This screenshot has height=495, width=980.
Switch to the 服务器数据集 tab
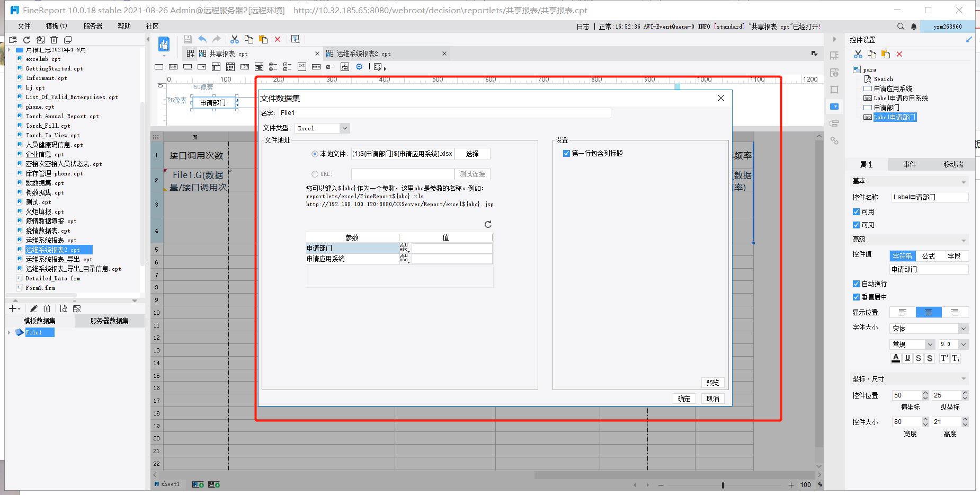pyautogui.click(x=109, y=321)
